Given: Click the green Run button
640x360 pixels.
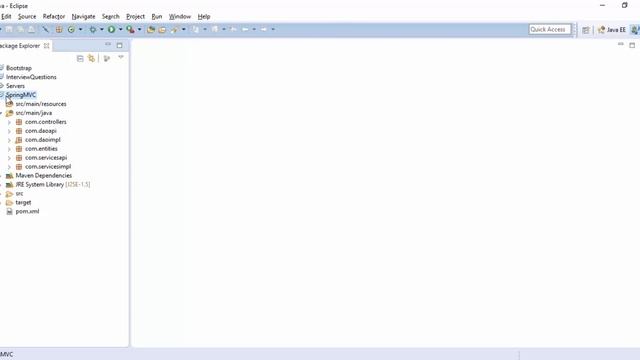Looking at the screenshot, I should pos(111,29).
